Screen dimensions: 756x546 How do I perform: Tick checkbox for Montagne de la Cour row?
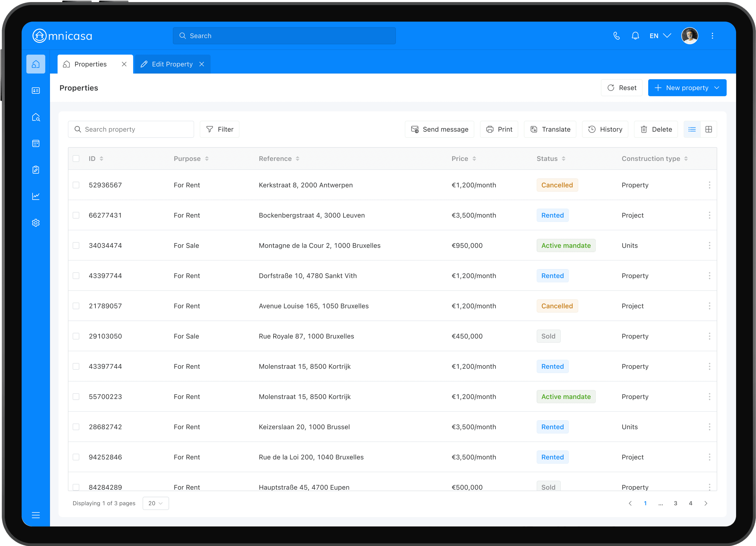(76, 246)
